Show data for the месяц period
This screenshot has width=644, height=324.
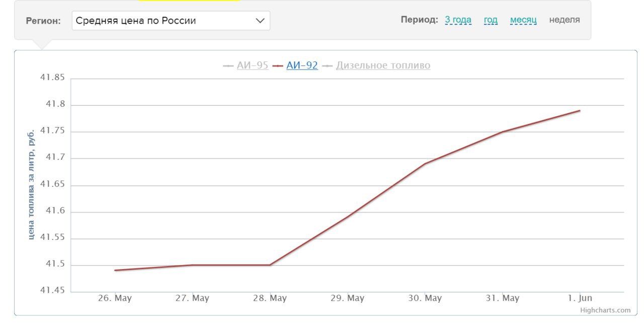click(x=523, y=20)
